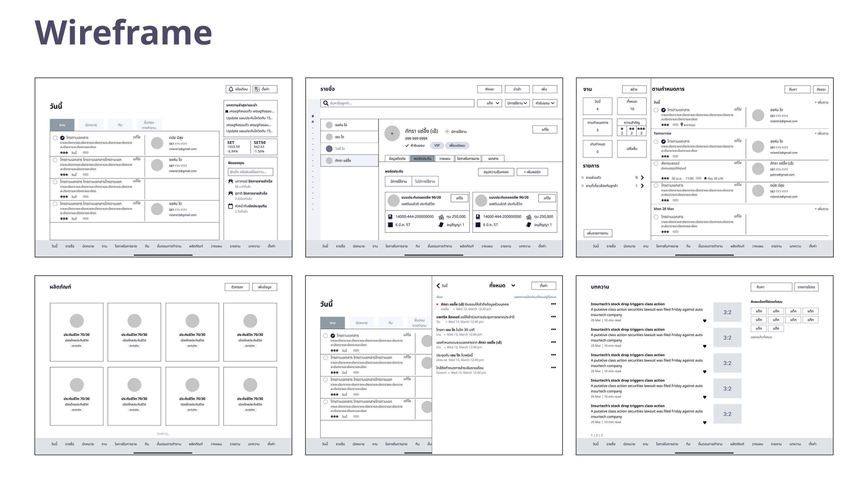Click the แสดงการแจ้งเตือนที่ซ่อนอยู่ทั้งหมด link
The width and height of the screenshot is (868, 483).
pyautogui.click(x=535, y=297)
